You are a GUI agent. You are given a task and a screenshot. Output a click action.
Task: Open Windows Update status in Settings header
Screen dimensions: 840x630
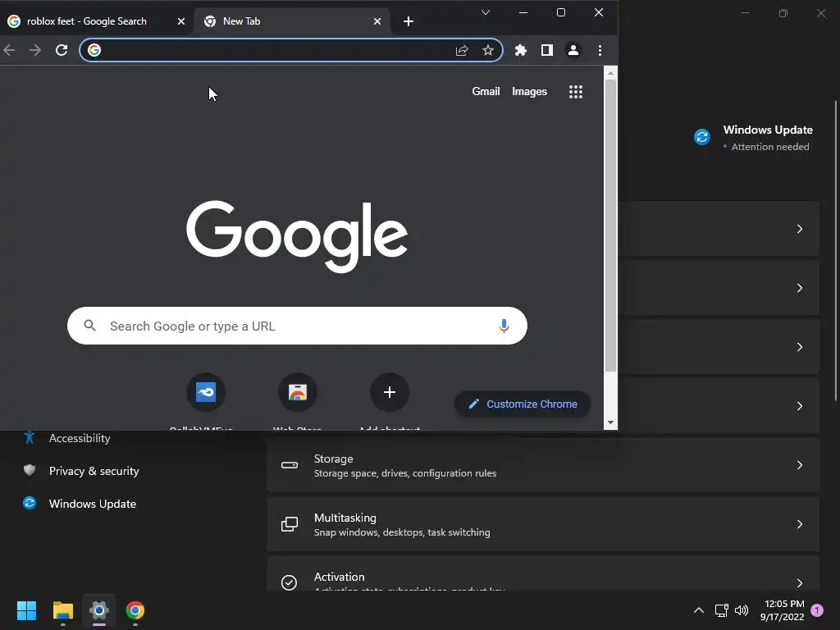click(753, 138)
